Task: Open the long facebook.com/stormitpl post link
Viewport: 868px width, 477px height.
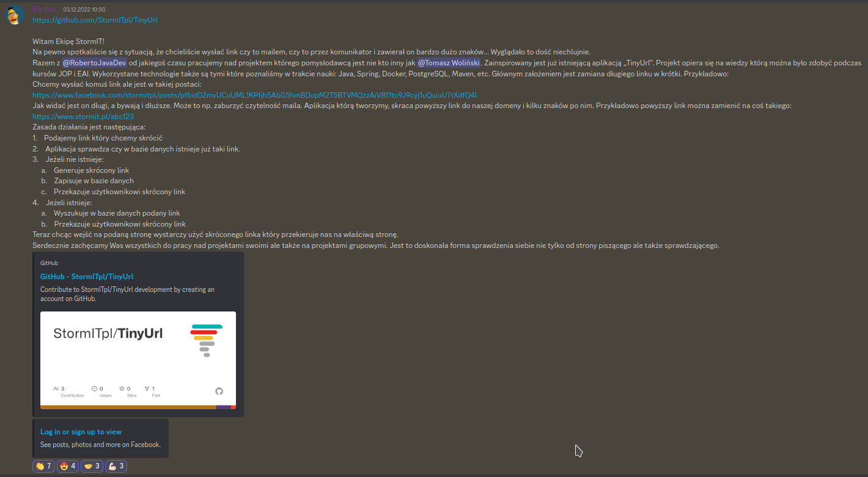Action: pyautogui.click(x=254, y=95)
